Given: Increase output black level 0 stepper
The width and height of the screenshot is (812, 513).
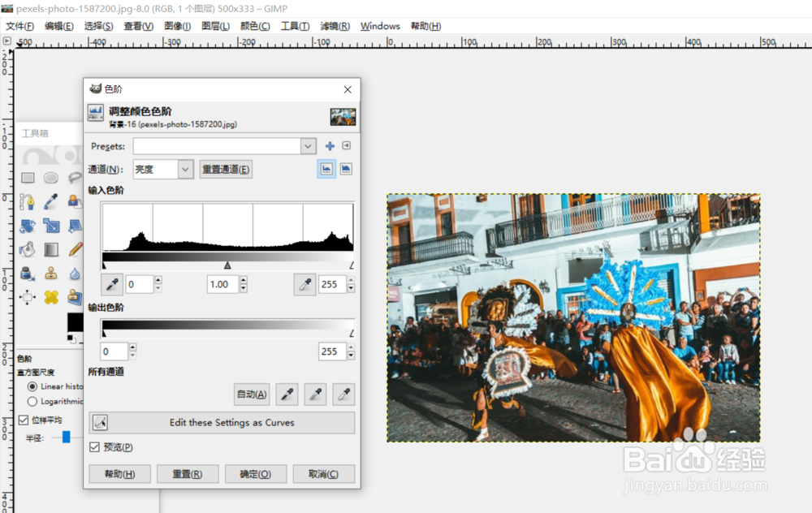Looking at the screenshot, I should [x=132, y=347].
